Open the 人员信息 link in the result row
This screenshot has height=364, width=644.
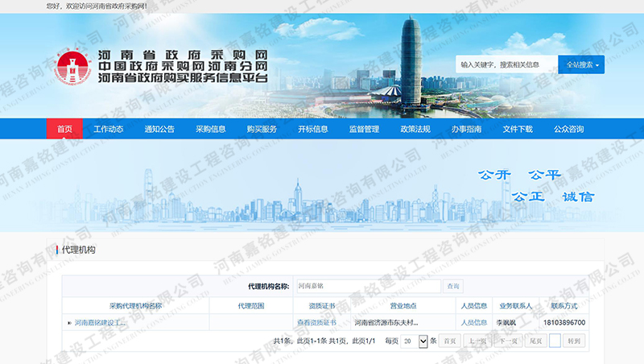[x=473, y=323]
